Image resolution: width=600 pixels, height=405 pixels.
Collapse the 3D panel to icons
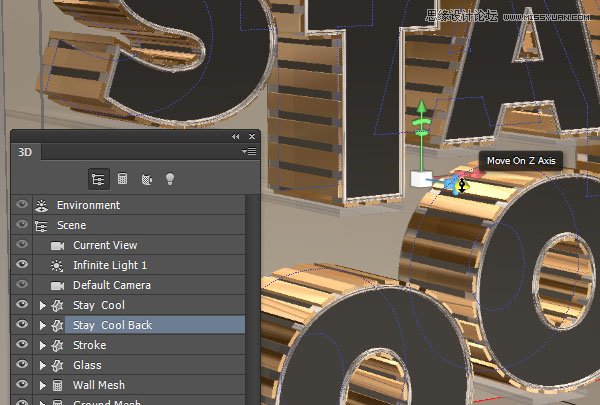click(235, 136)
